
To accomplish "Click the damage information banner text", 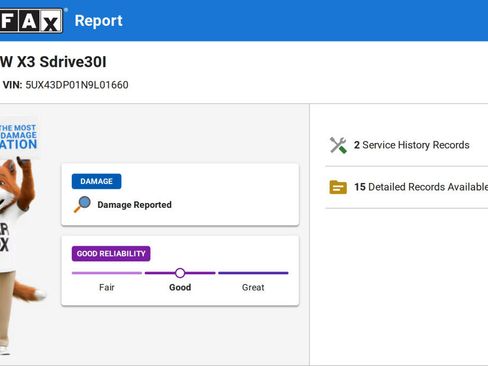I will (18, 137).
